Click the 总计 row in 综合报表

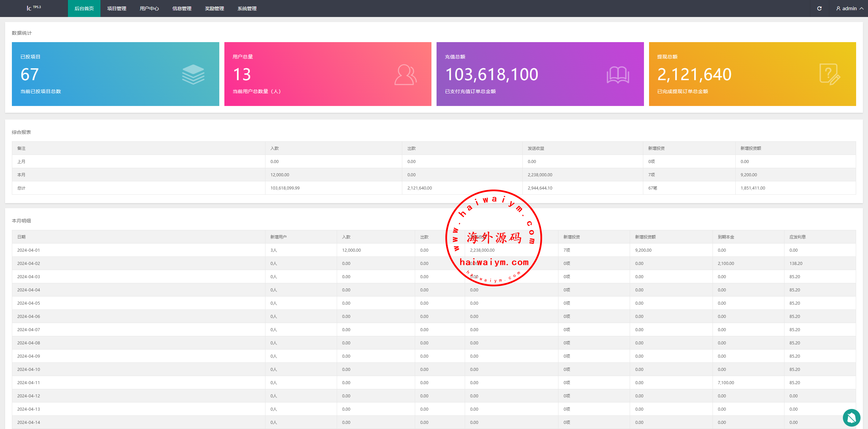[21, 188]
